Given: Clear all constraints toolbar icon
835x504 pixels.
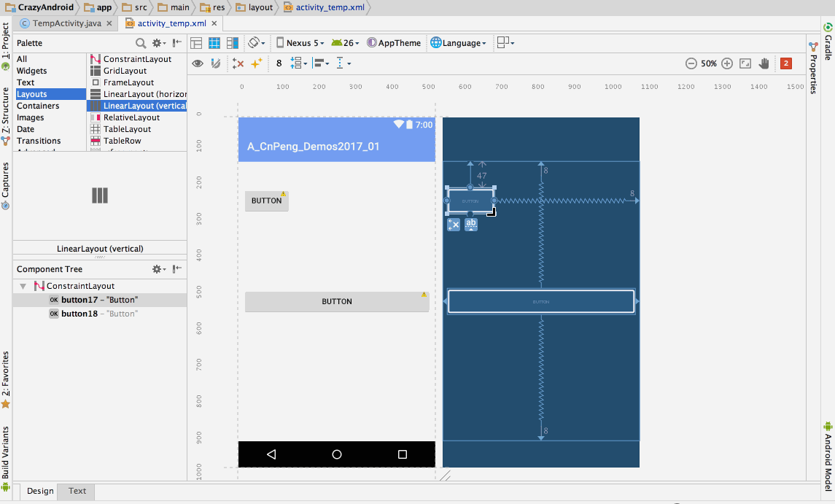Looking at the screenshot, I should coord(238,63).
